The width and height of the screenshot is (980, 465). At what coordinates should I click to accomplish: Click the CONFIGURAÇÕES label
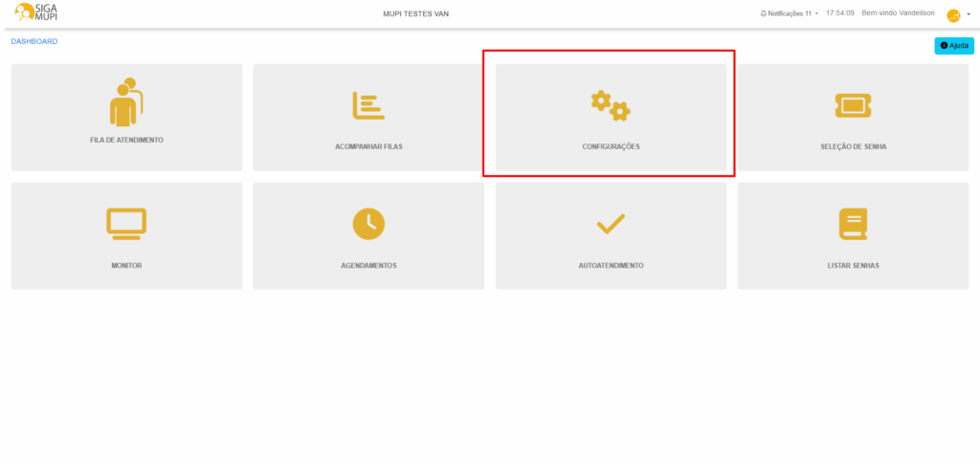[x=611, y=147]
